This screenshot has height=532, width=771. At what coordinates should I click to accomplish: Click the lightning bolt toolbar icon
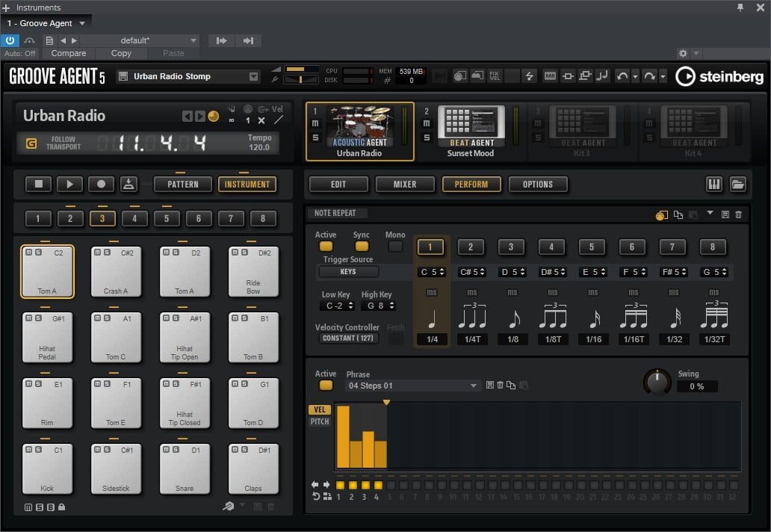click(x=529, y=75)
